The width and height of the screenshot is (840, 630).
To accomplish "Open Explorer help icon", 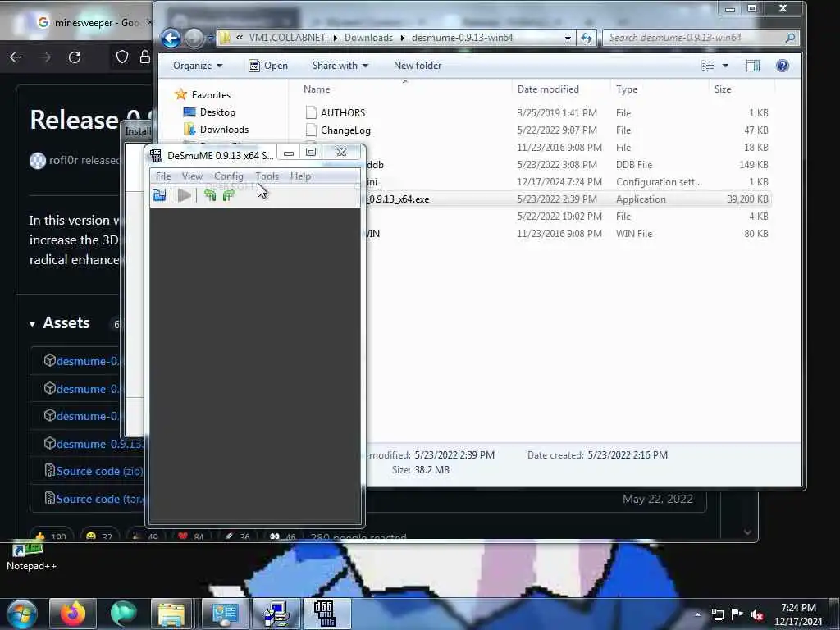I will tap(782, 66).
